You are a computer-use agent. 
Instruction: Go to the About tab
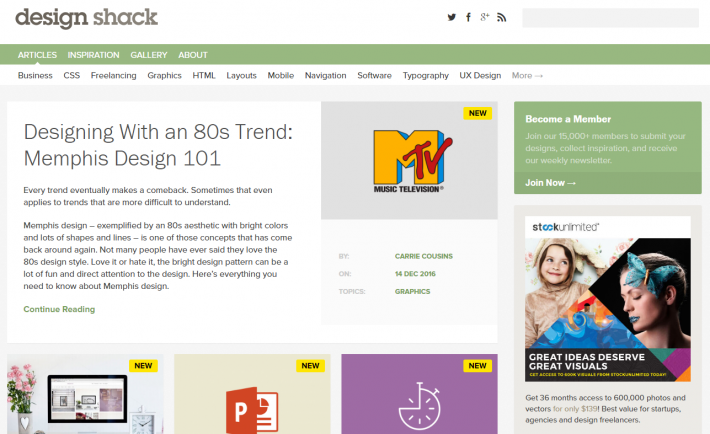pyautogui.click(x=193, y=55)
